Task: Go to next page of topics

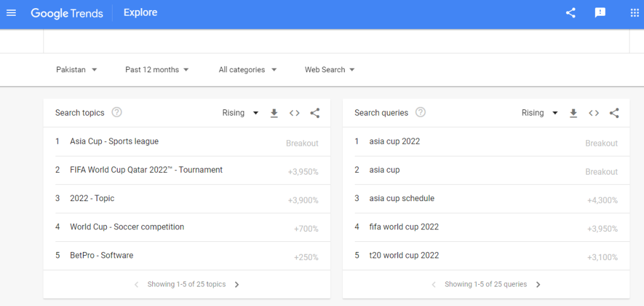Action: tap(236, 284)
